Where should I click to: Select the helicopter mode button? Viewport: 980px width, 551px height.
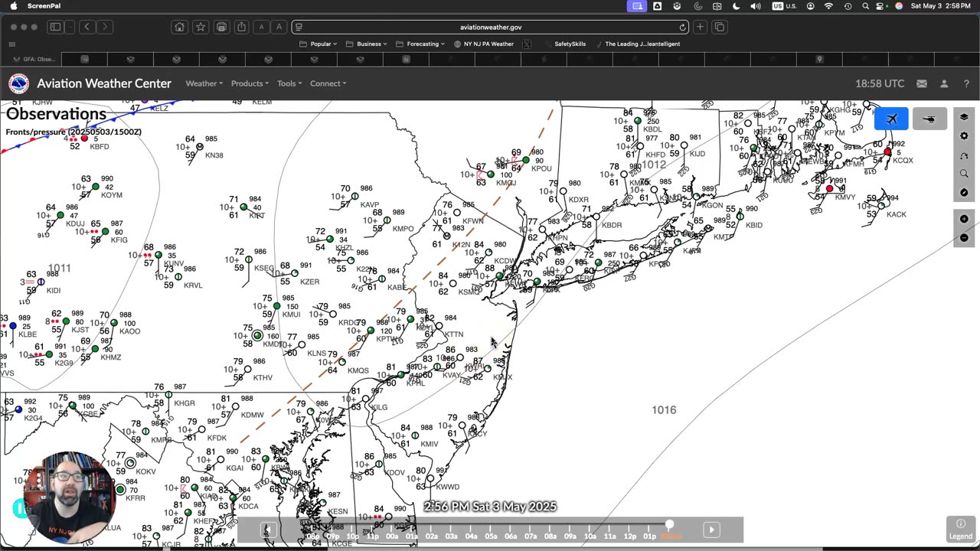(x=929, y=119)
